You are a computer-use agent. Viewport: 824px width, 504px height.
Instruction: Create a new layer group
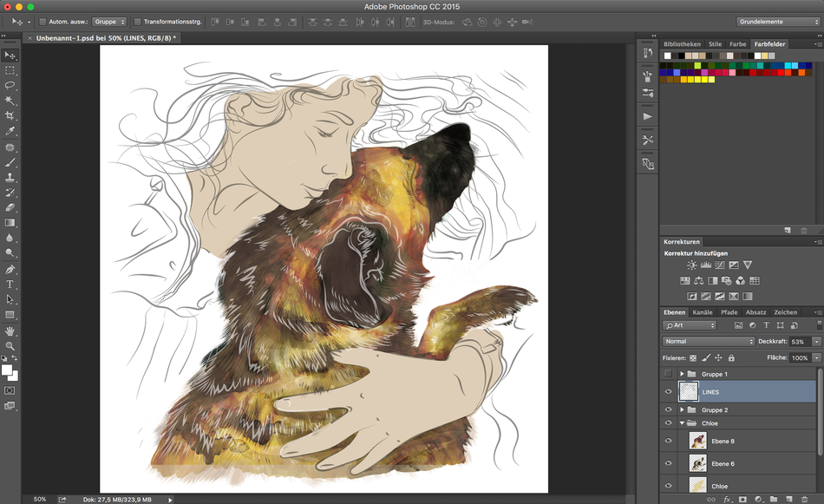click(774, 500)
